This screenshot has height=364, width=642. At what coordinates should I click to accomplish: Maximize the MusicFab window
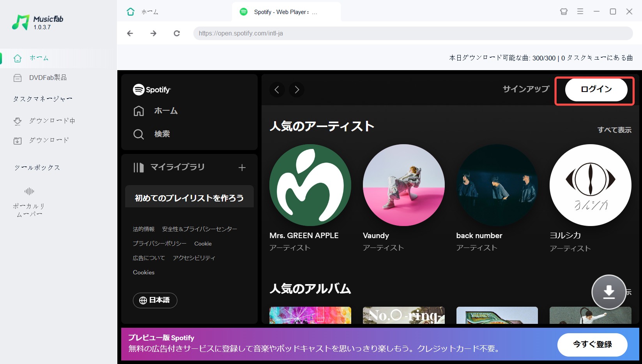pos(613,12)
